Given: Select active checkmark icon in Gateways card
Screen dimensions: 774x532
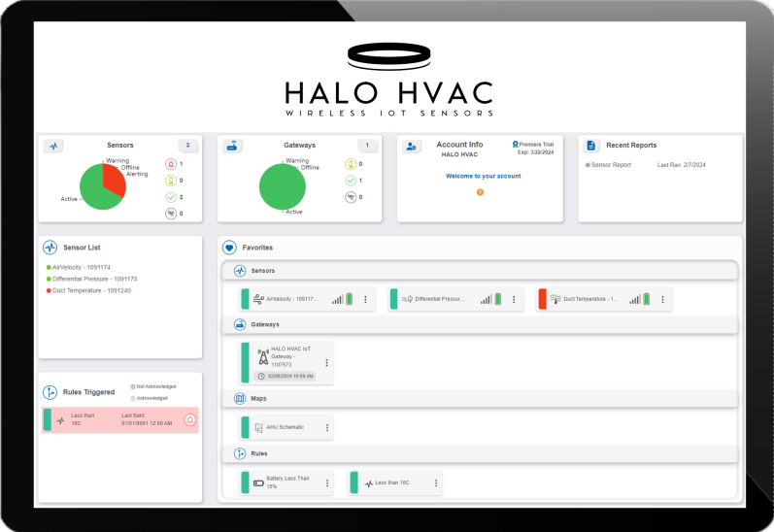Looking at the screenshot, I should coord(351,181).
